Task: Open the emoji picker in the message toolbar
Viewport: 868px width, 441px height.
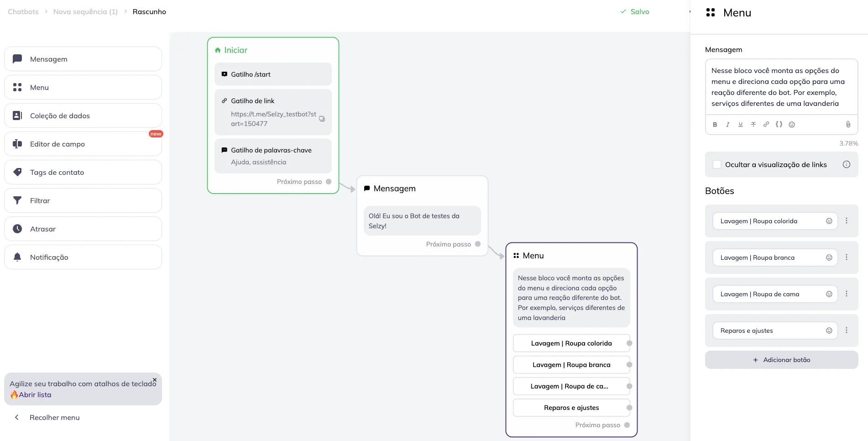Action: pos(792,124)
